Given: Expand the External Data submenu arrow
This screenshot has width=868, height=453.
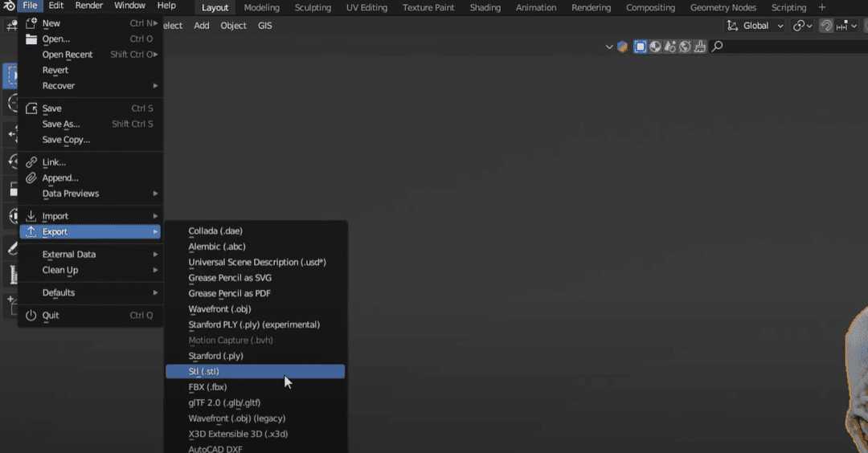Looking at the screenshot, I should (x=156, y=255).
